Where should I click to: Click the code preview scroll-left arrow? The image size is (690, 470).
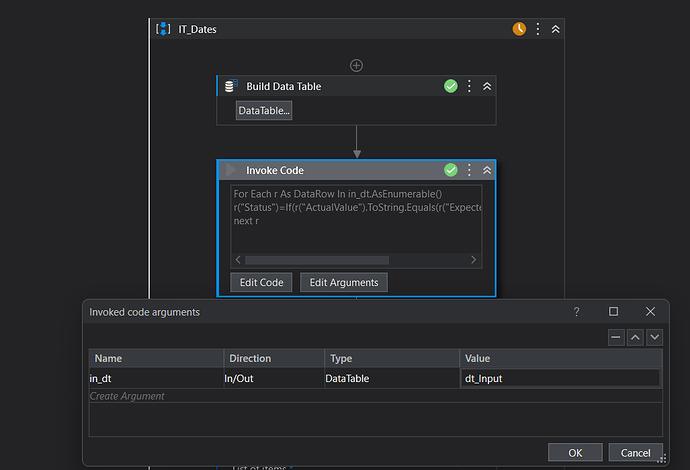238,260
